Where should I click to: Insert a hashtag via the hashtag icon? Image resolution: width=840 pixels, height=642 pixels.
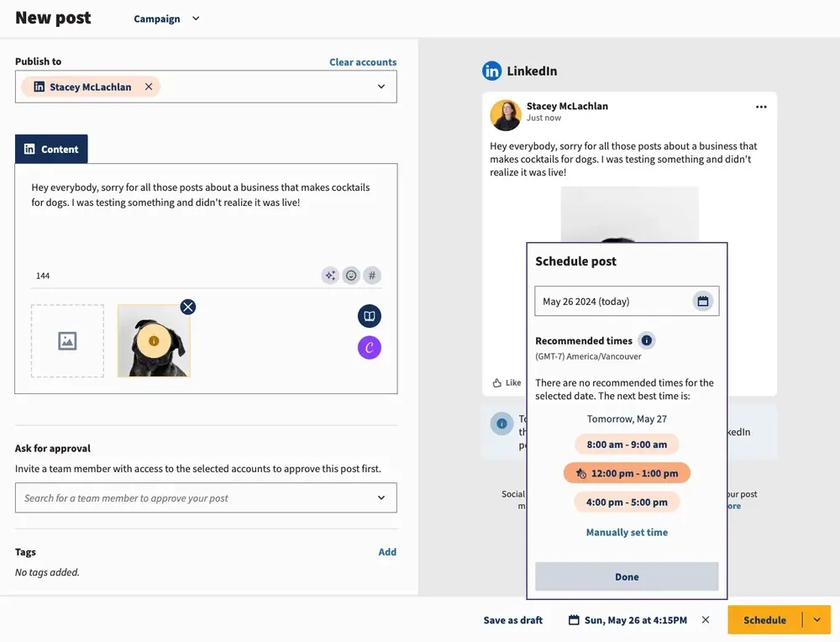pos(372,275)
